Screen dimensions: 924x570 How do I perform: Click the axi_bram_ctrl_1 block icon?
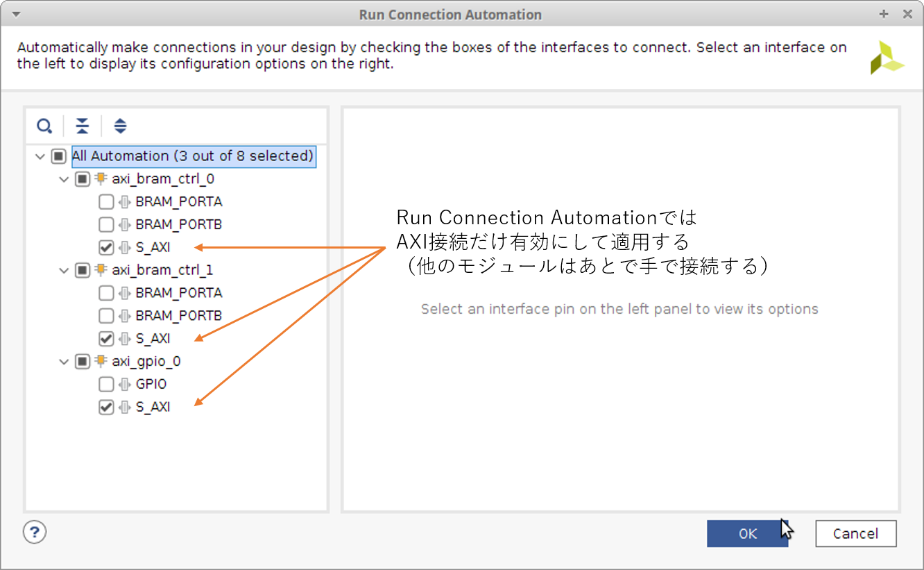coord(101,270)
